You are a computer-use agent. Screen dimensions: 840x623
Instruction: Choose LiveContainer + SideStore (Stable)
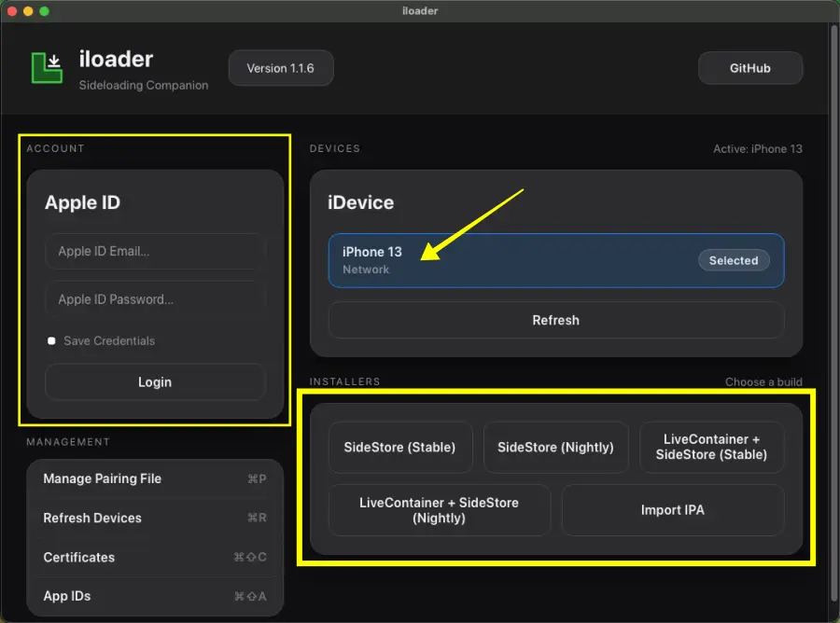point(711,447)
